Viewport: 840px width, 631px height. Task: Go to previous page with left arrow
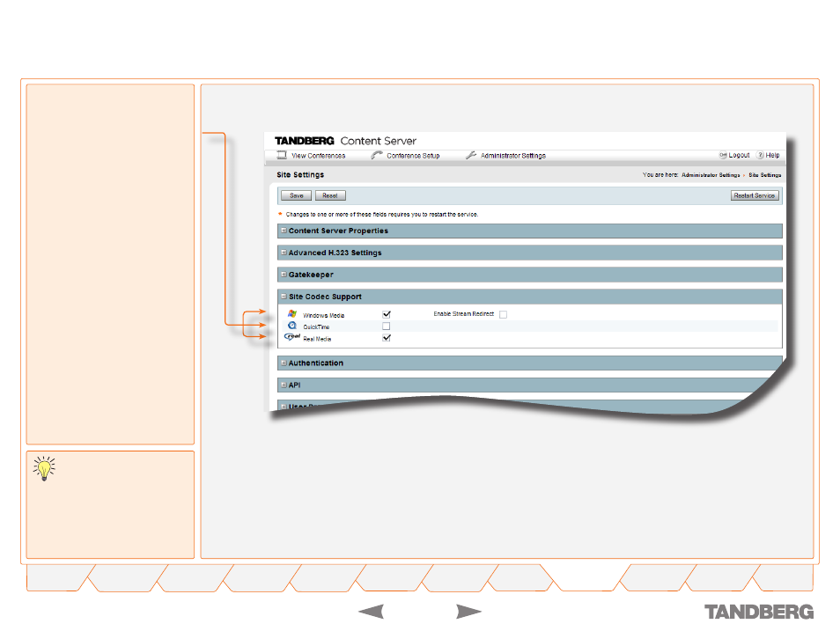(372, 611)
